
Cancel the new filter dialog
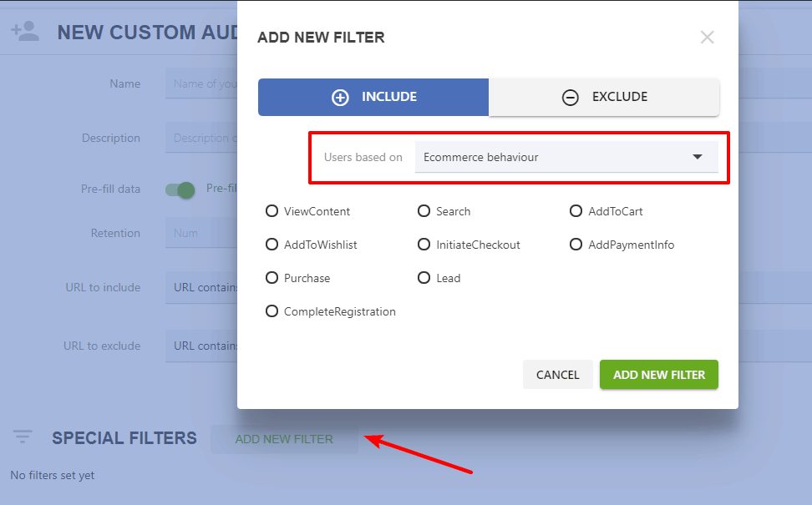pos(558,375)
